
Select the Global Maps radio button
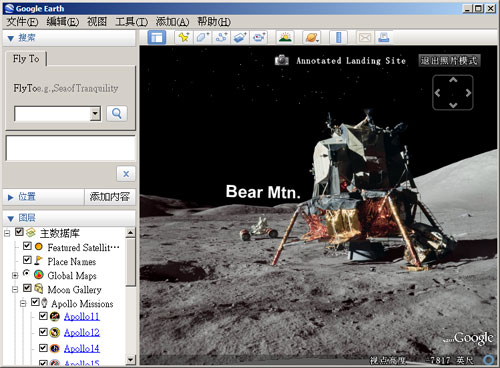26,273
